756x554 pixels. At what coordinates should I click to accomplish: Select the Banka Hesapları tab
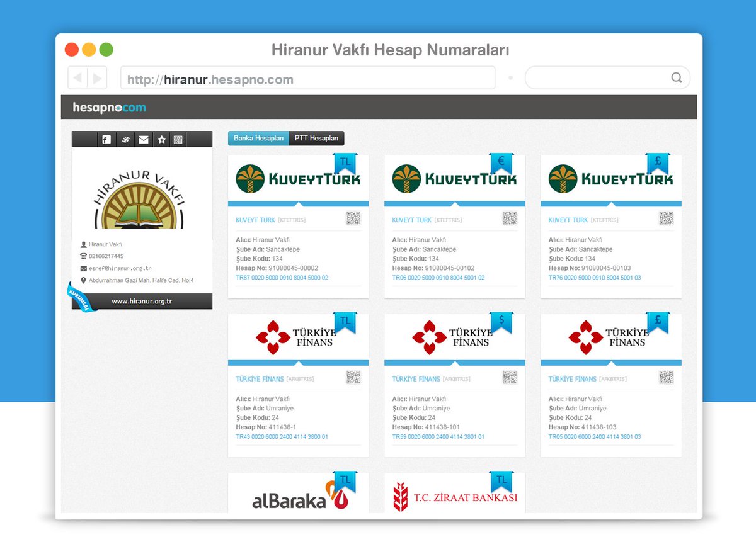[x=258, y=138]
